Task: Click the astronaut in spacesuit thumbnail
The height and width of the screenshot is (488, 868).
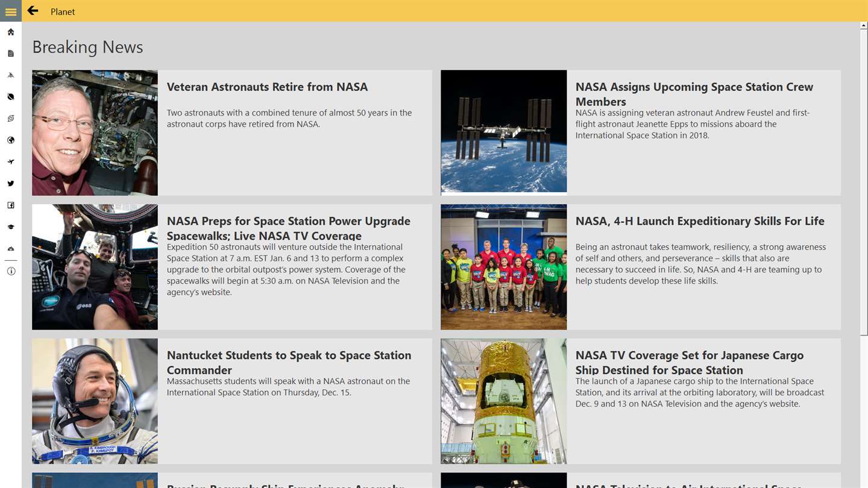Action: 95,401
